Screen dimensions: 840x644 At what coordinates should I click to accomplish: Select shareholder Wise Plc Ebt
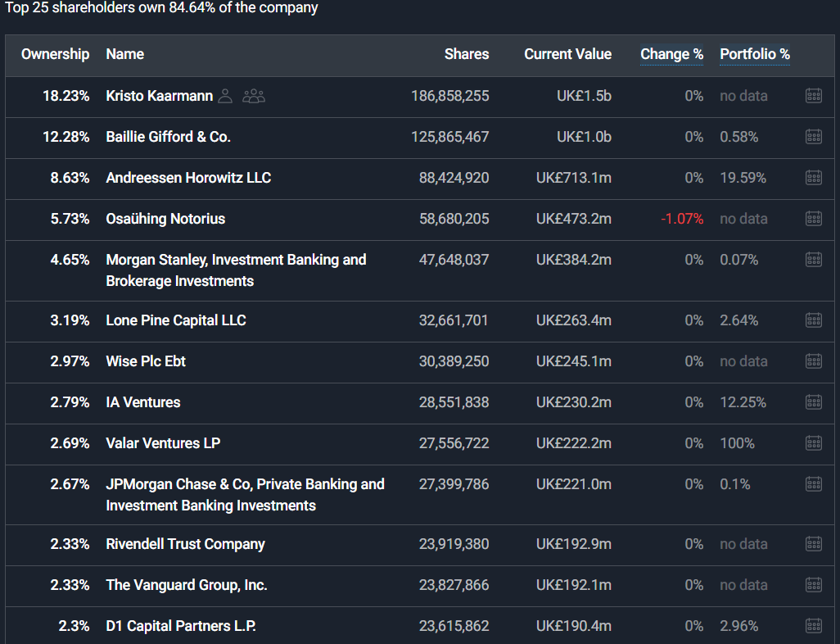(146, 361)
